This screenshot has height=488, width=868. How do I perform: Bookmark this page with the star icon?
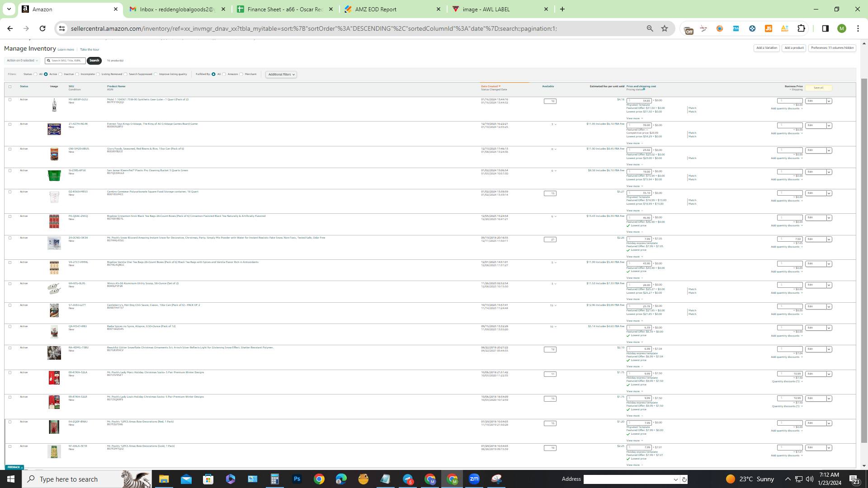click(x=665, y=28)
